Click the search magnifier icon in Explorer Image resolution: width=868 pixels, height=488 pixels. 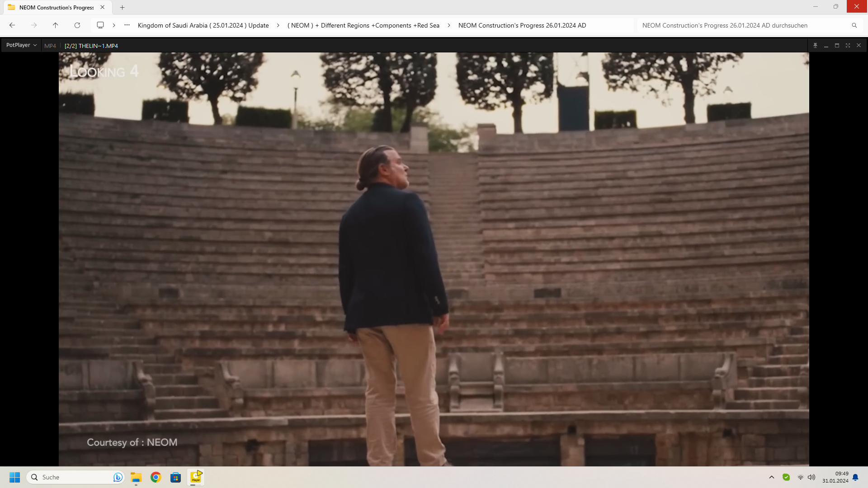point(854,25)
